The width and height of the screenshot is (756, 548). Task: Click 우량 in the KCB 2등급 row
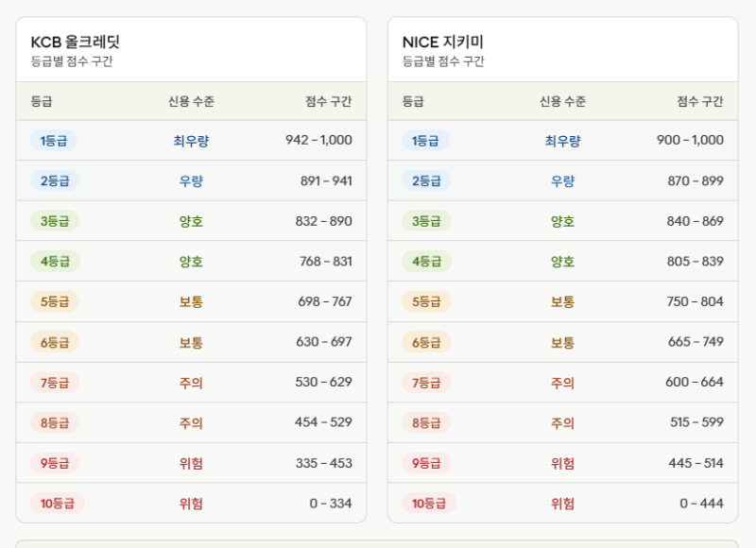coord(192,181)
